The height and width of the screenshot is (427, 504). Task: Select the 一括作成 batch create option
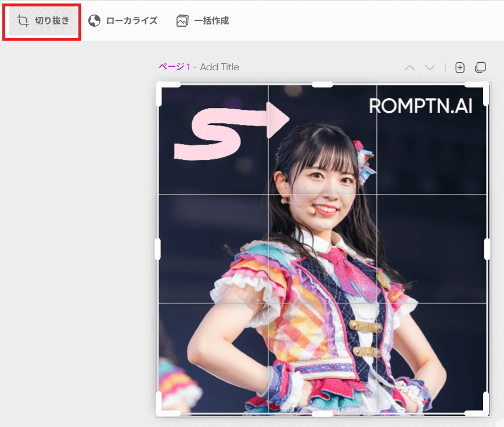click(203, 21)
